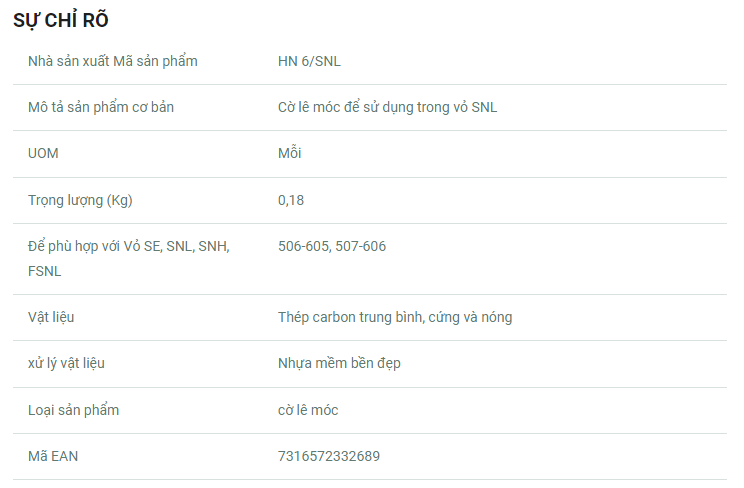
Task: Select the 'HN 6/SNL' product code value
Action: [309, 61]
